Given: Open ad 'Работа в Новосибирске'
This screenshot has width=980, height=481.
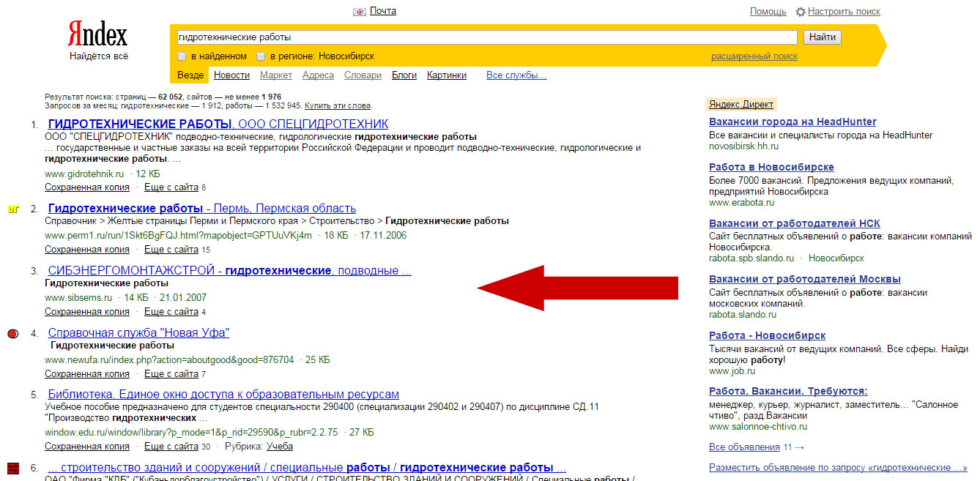Looking at the screenshot, I should (771, 167).
